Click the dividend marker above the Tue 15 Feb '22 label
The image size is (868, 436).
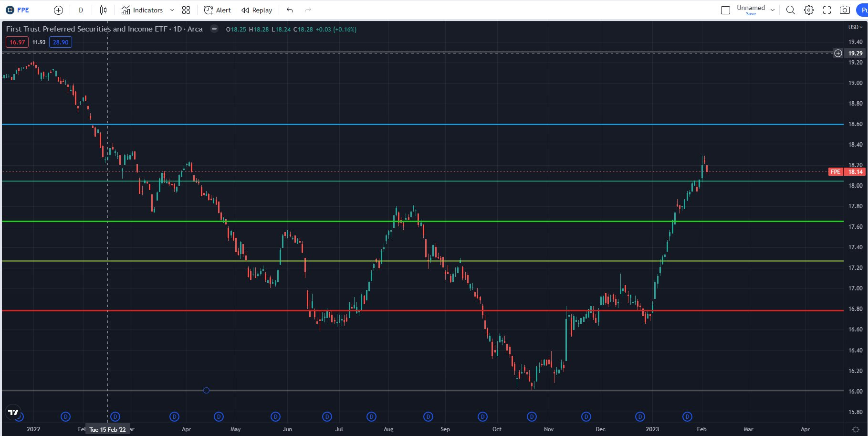tap(115, 417)
